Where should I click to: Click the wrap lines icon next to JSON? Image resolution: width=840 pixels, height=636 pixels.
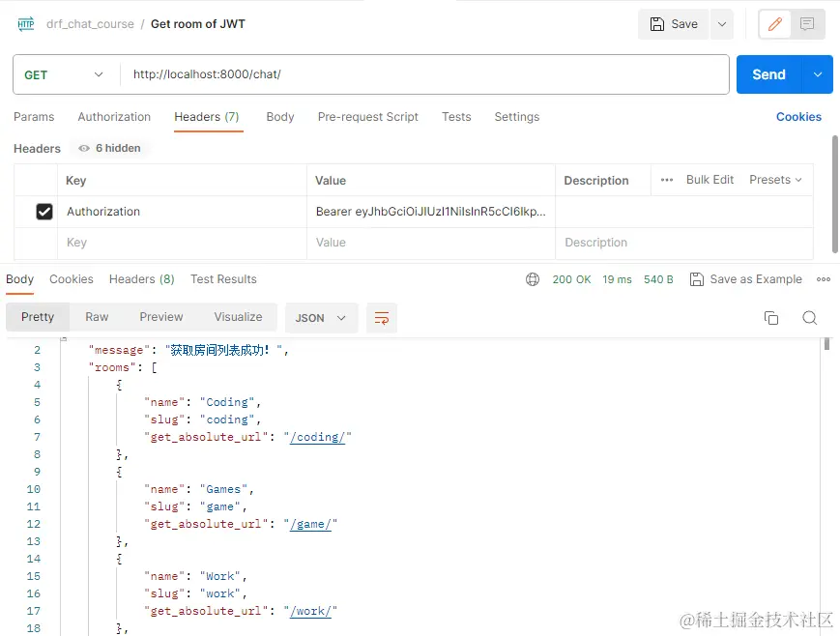(381, 317)
